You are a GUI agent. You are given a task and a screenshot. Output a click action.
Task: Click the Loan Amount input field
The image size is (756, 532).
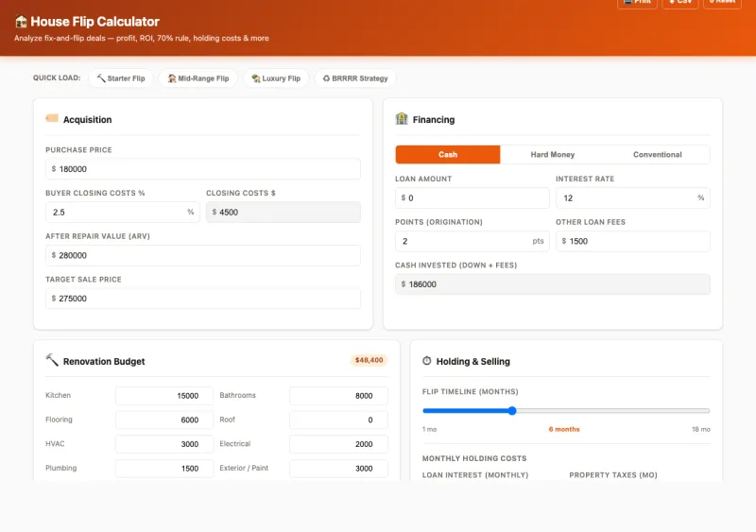coord(472,197)
